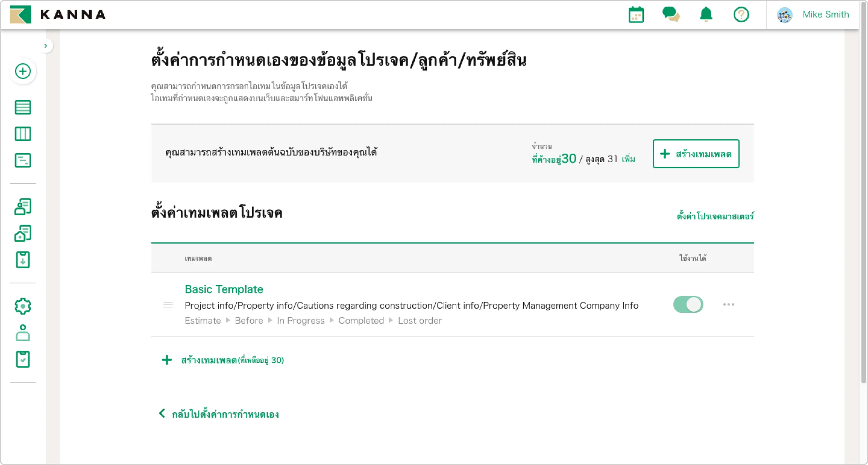
Task: Open the property management house-document icon
Action: click(23, 234)
